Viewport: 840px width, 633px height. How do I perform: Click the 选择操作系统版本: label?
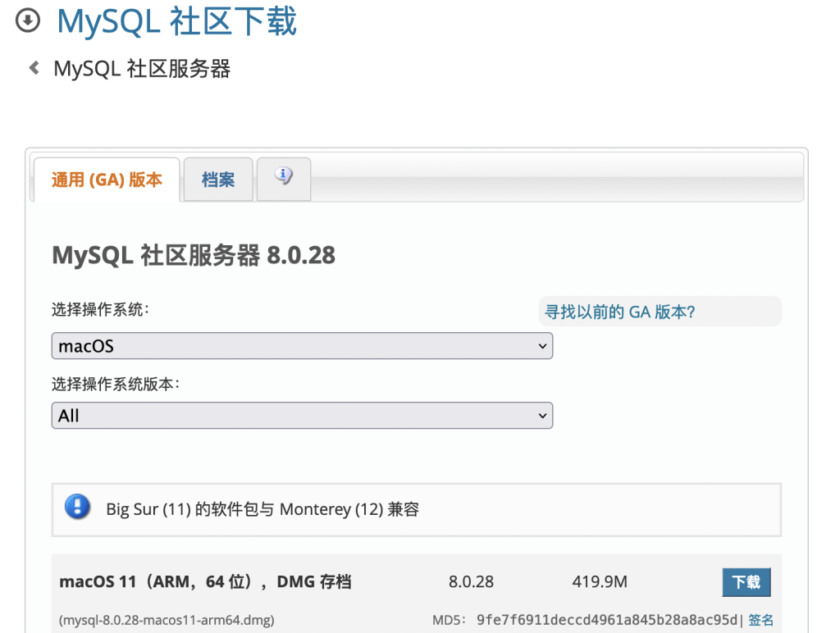click(116, 384)
